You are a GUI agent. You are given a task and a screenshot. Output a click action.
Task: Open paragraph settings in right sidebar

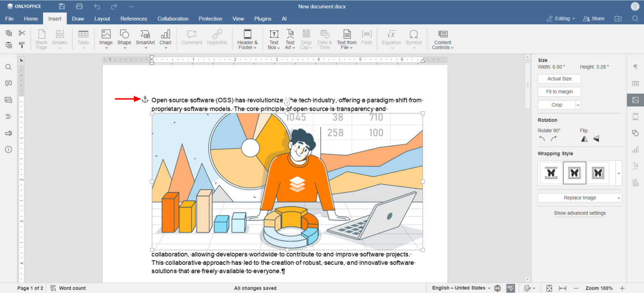[x=635, y=67]
